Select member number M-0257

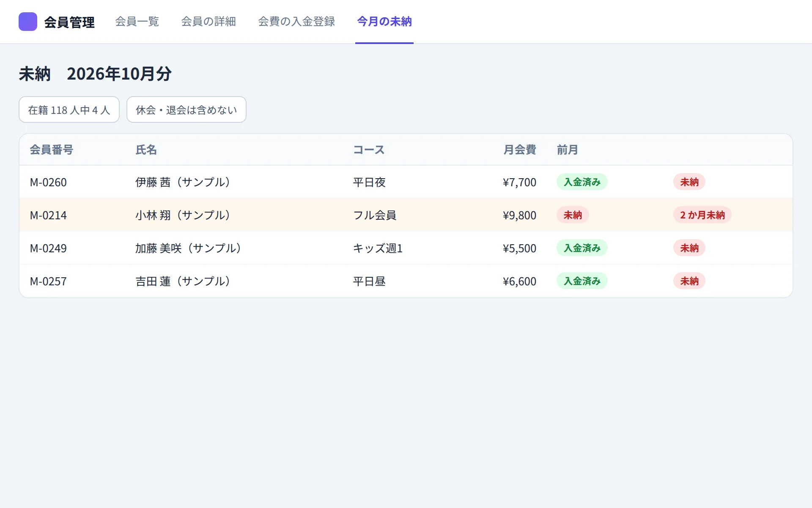click(48, 281)
